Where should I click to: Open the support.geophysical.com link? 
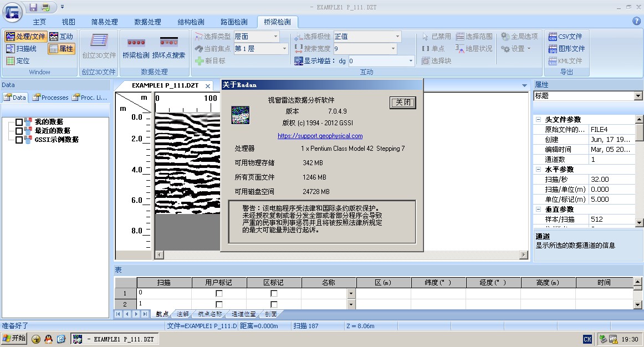(x=320, y=135)
